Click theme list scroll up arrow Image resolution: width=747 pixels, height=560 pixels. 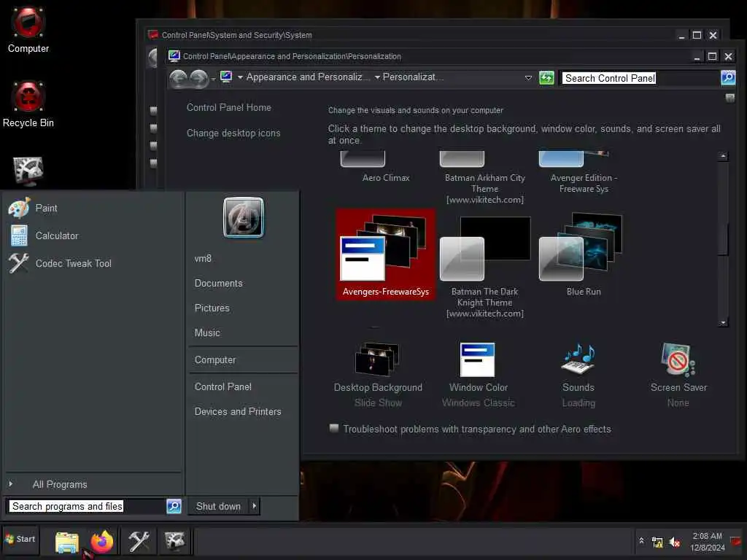723,156
